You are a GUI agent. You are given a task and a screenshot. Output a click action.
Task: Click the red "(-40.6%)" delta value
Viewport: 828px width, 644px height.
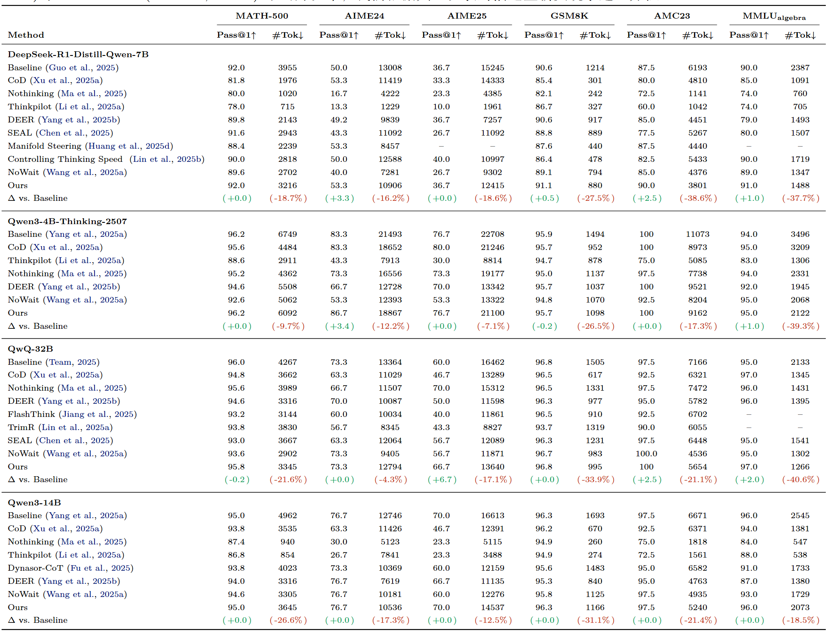coord(800,479)
